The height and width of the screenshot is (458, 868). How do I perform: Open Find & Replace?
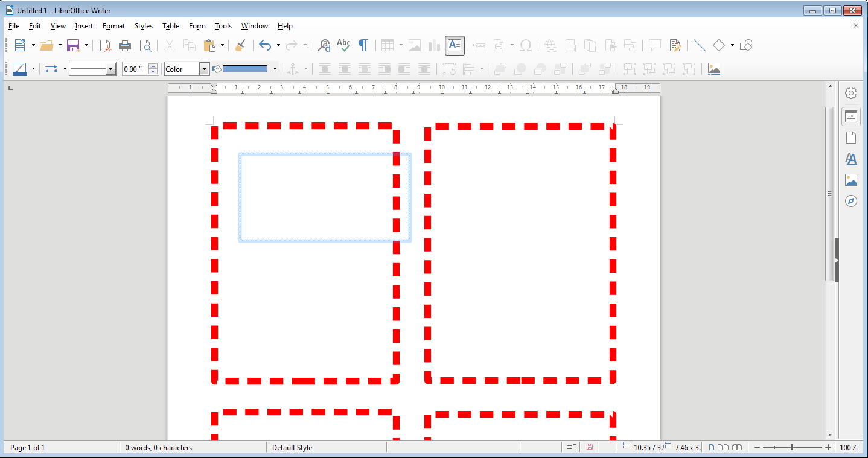324,45
